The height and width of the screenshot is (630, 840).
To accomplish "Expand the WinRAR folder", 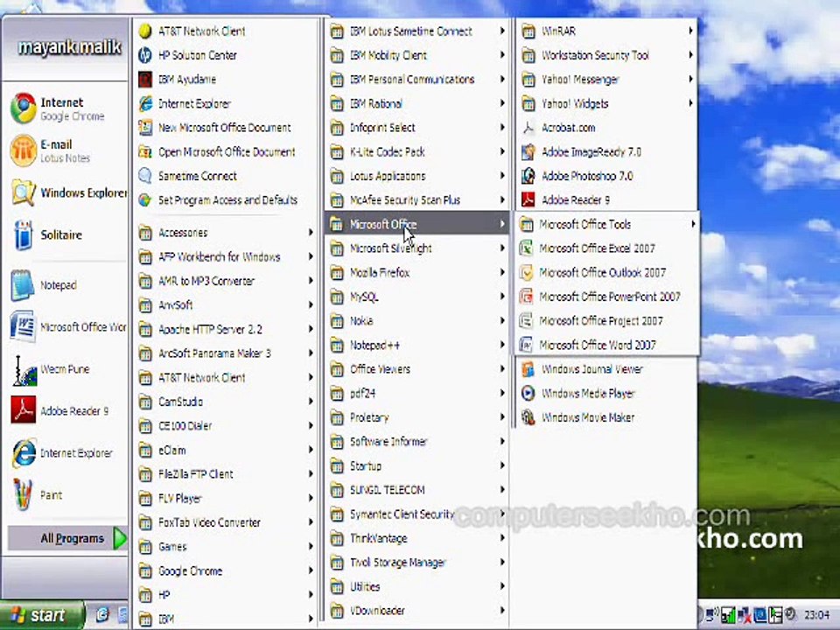I will pos(607,31).
